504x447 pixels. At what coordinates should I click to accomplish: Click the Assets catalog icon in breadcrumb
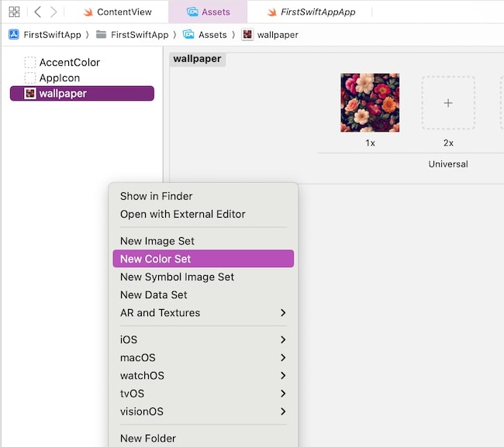(x=188, y=35)
